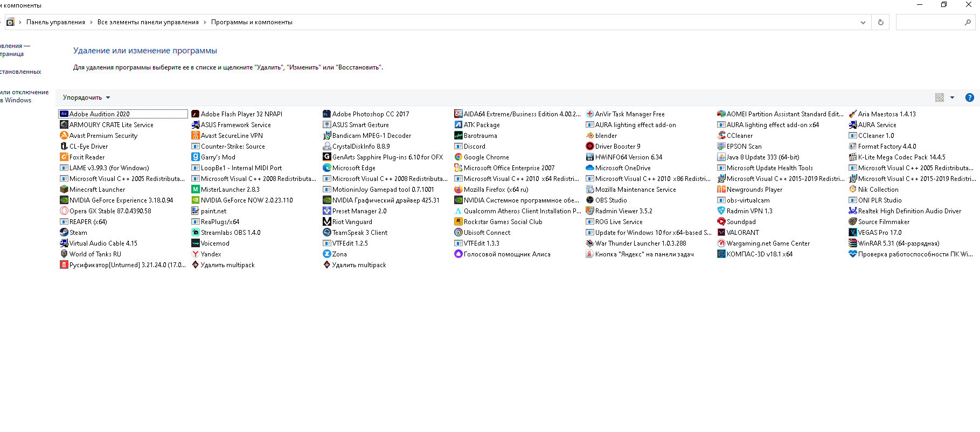Open the help question mark button
The width and height of the screenshot is (980, 432).
969,97
